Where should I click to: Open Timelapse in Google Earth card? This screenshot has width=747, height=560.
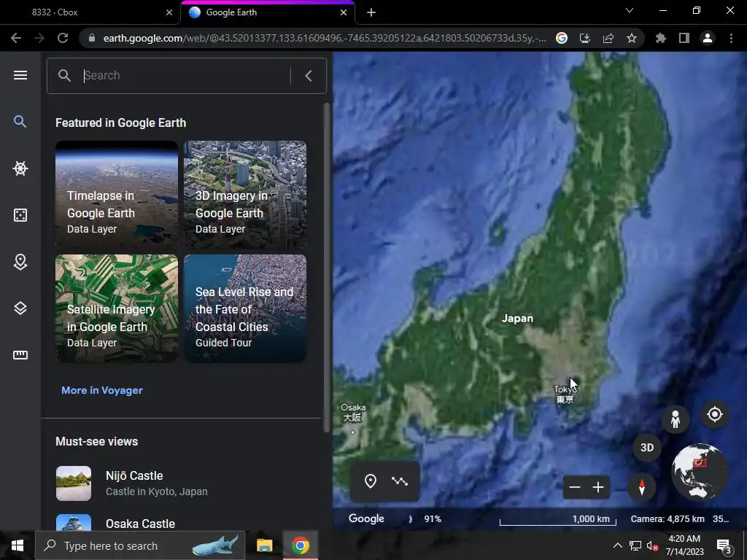(x=117, y=194)
